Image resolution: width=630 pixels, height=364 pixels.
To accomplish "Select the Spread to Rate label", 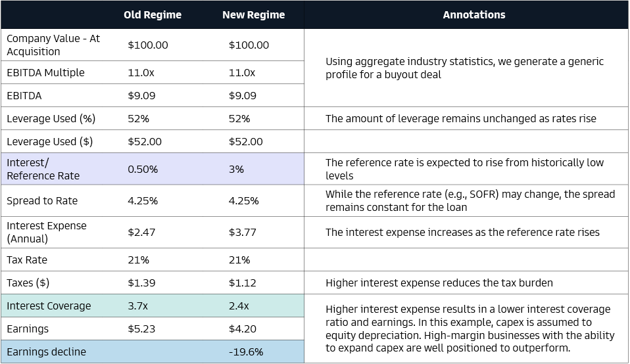I will pos(42,201).
